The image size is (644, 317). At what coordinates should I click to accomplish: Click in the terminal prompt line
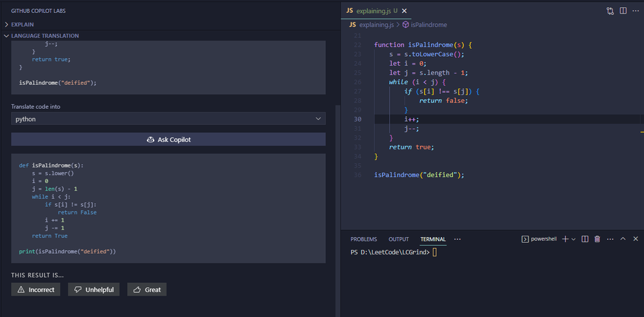point(394,252)
